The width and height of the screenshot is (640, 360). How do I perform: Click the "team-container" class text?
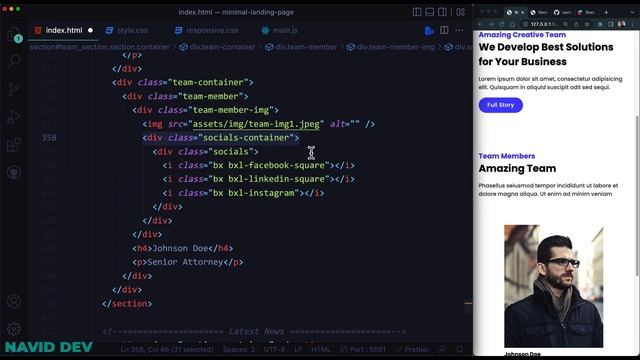208,82
